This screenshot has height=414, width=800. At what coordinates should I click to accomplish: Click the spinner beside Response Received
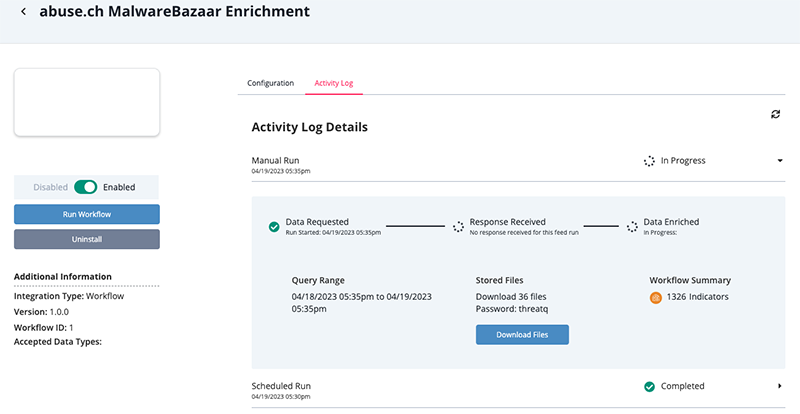[x=458, y=227]
